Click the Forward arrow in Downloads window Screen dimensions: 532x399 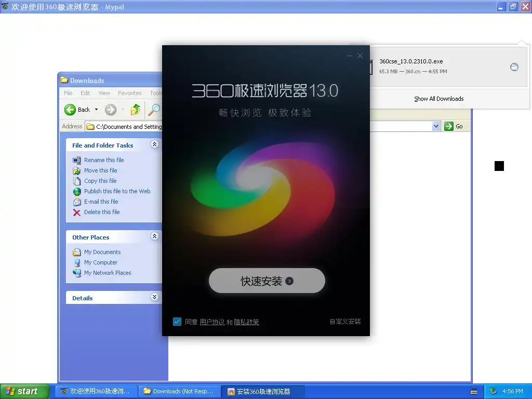pyautogui.click(x=111, y=110)
